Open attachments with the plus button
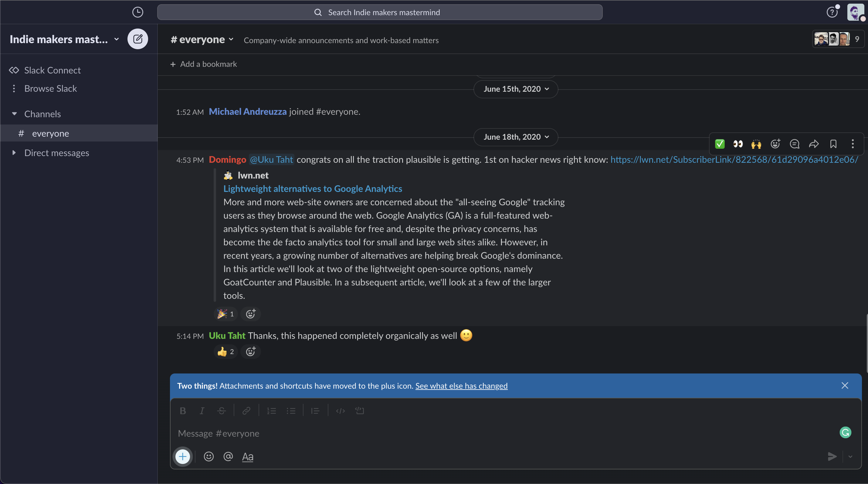The height and width of the screenshot is (484, 868). (183, 456)
